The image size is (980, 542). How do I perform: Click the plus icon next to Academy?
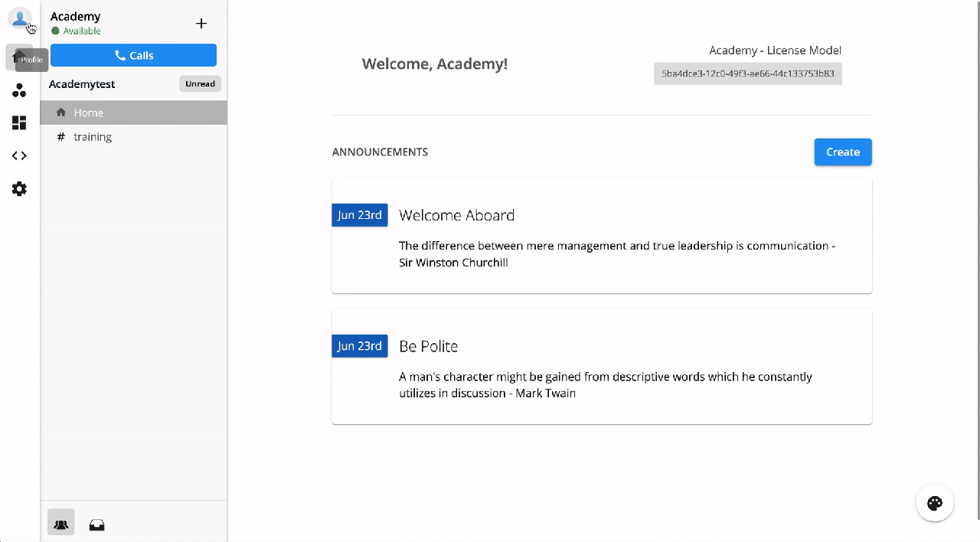(201, 24)
